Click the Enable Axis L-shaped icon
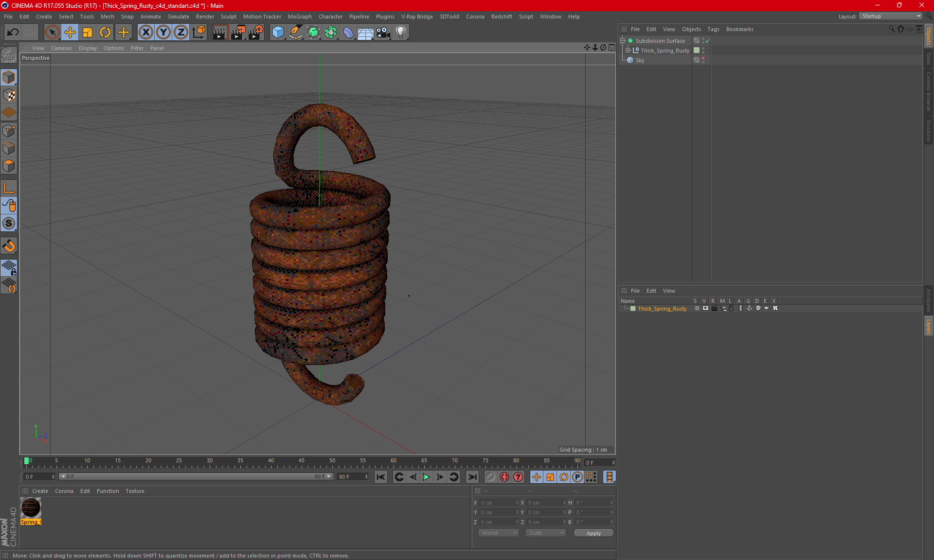Screen dimensions: 934x560 click(x=9, y=188)
